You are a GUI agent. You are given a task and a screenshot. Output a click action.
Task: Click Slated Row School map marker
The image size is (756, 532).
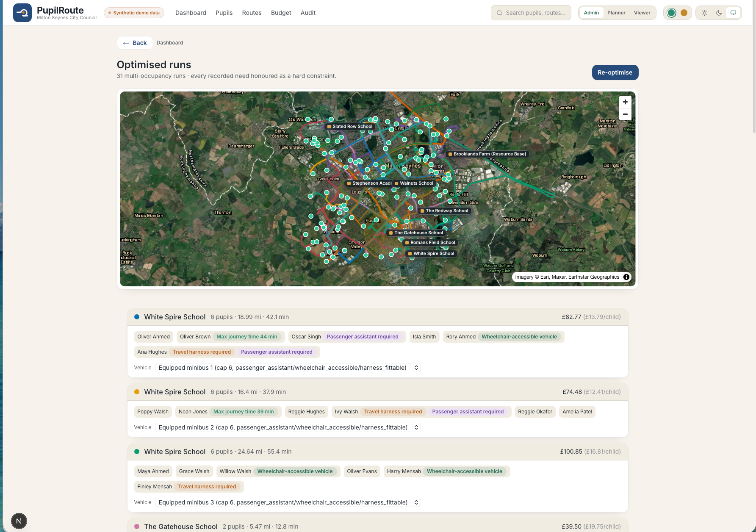pos(350,127)
